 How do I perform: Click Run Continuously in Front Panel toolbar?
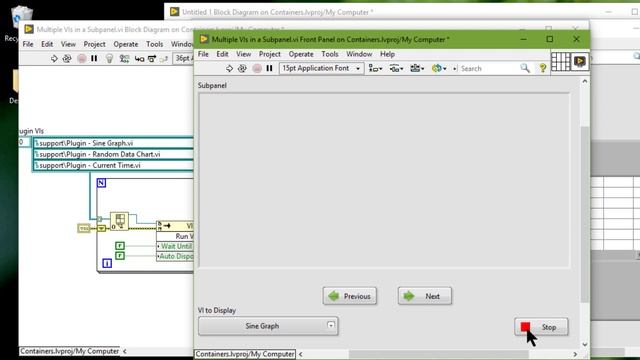click(x=242, y=69)
